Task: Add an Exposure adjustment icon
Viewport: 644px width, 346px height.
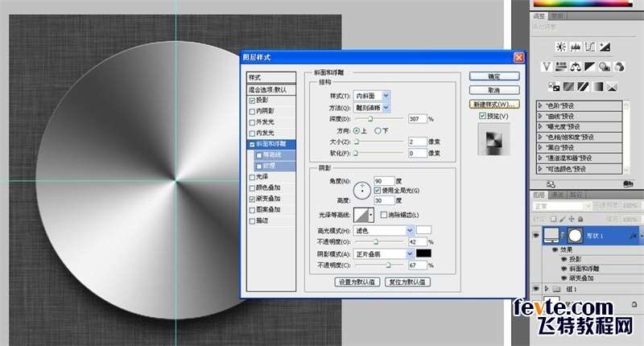Action: 605,47
